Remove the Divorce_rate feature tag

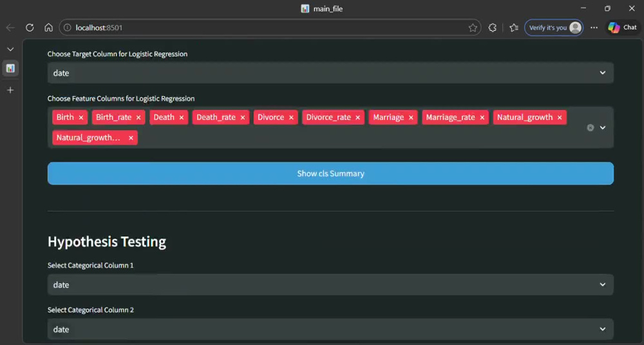point(357,117)
